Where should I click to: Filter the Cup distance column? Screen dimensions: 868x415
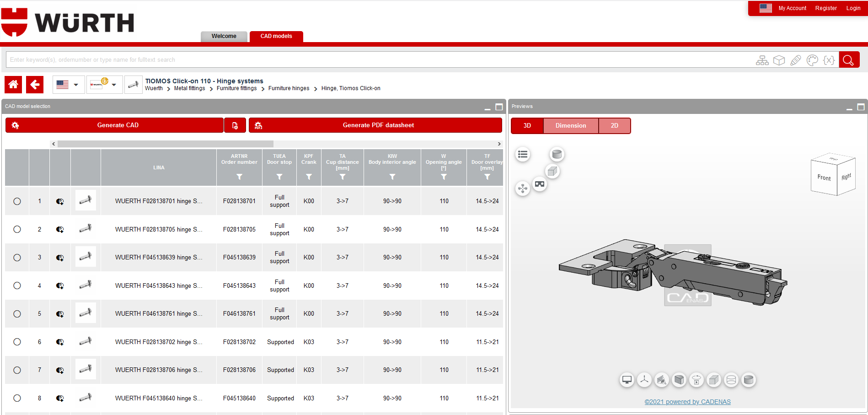coord(343,177)
